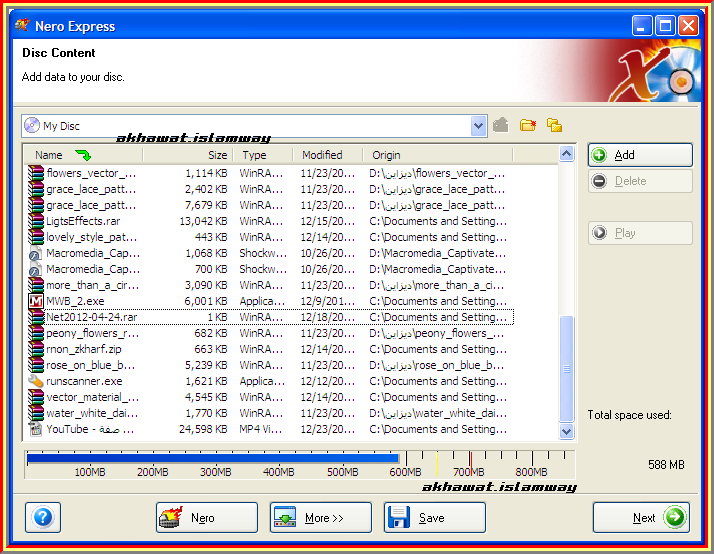Image resolution: width=714 pixels, height=554 pixels.
Task: Go up one folder level icon
Action: 501,125
